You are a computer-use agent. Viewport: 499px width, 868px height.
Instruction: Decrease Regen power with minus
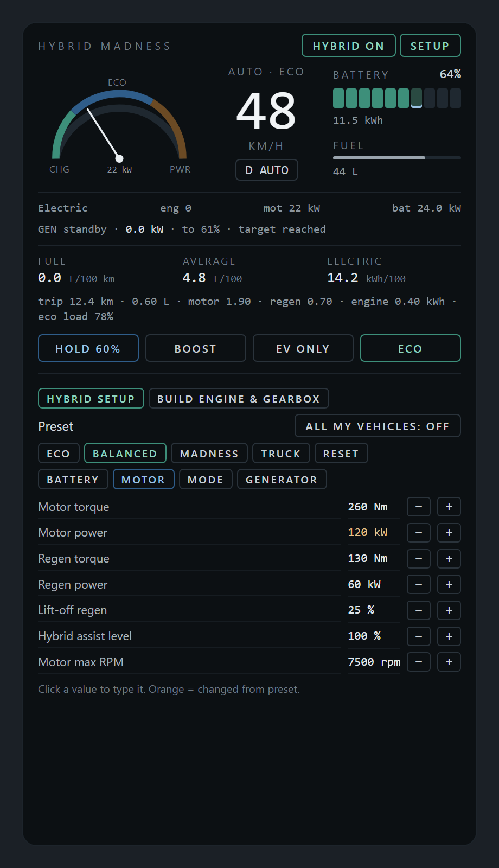pyautogui.click(x=419, y=584)
